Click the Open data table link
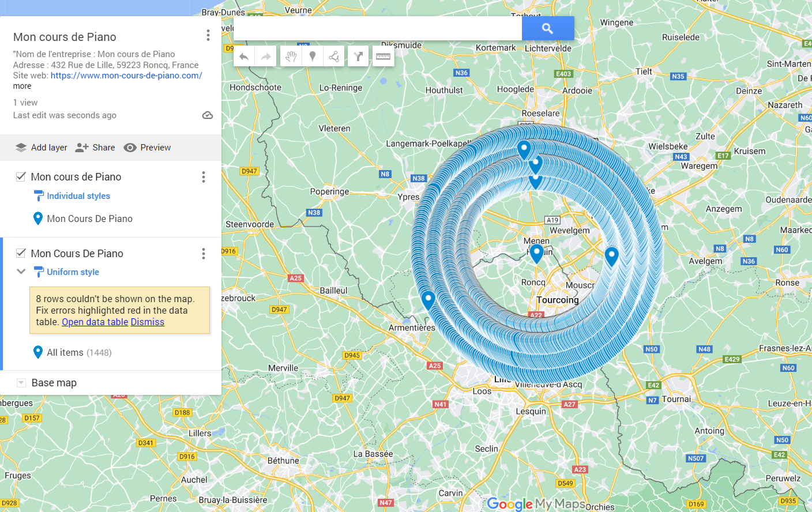 [95, 322]
